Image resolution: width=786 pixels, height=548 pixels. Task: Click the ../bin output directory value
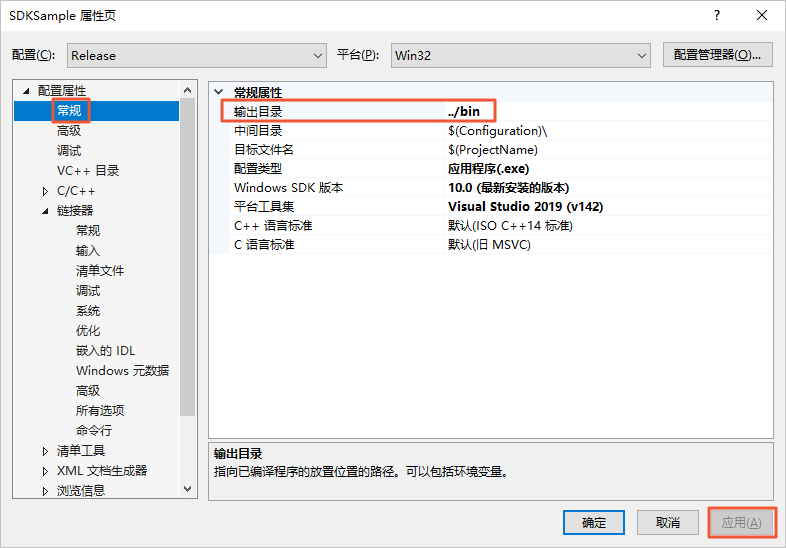click(x=464, y=111)
